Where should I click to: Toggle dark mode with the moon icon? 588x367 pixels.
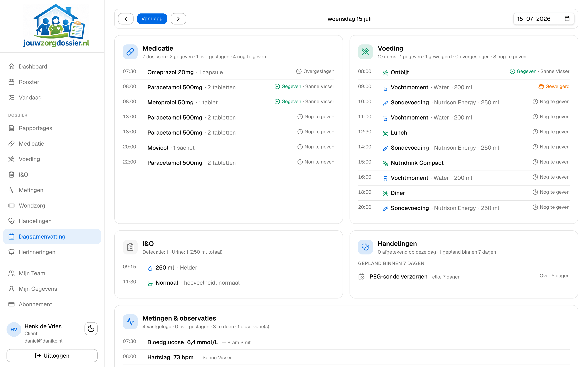pyautogui.click(x=91, y=329)
